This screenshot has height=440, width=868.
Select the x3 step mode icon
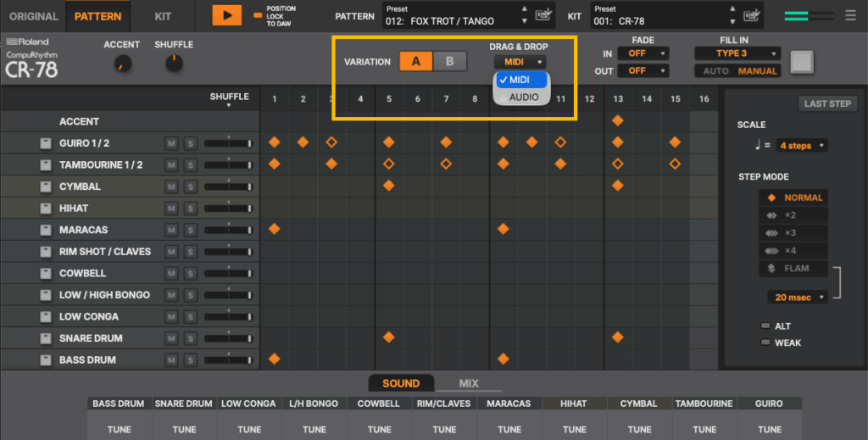click(771, 233)
